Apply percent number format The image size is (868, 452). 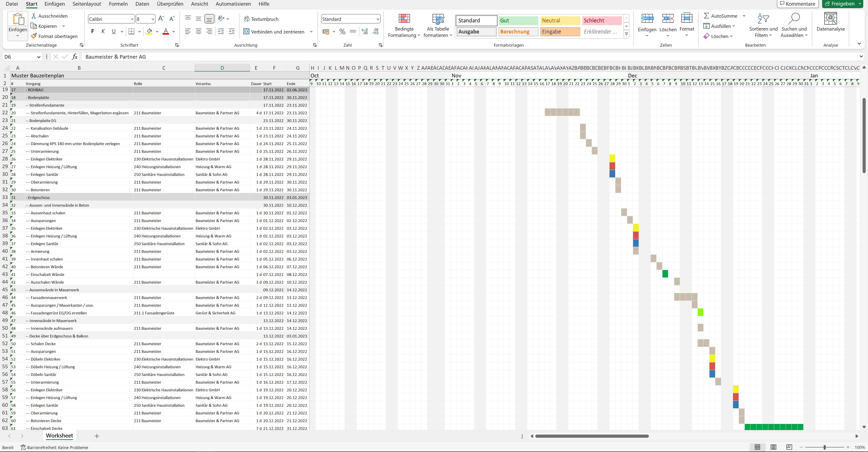point(342,31)
